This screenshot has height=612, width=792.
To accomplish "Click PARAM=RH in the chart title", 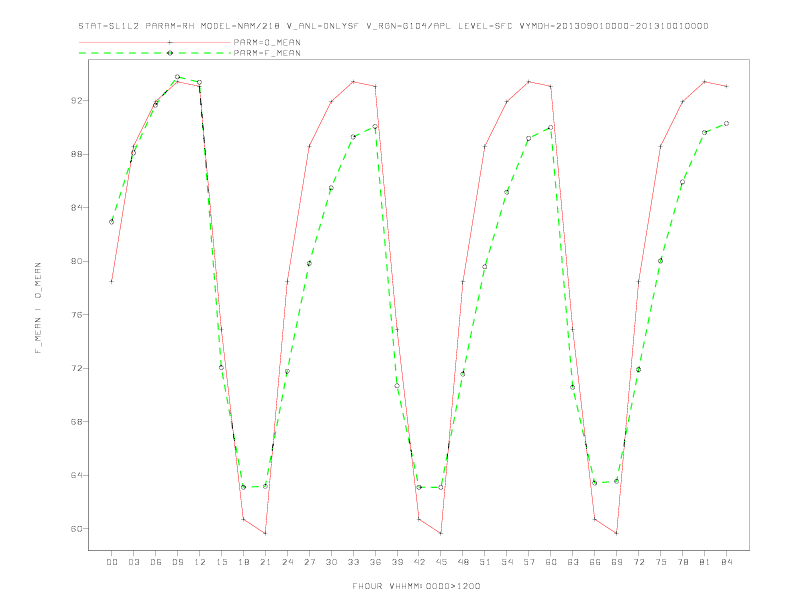I will click(x=170, y=26).
